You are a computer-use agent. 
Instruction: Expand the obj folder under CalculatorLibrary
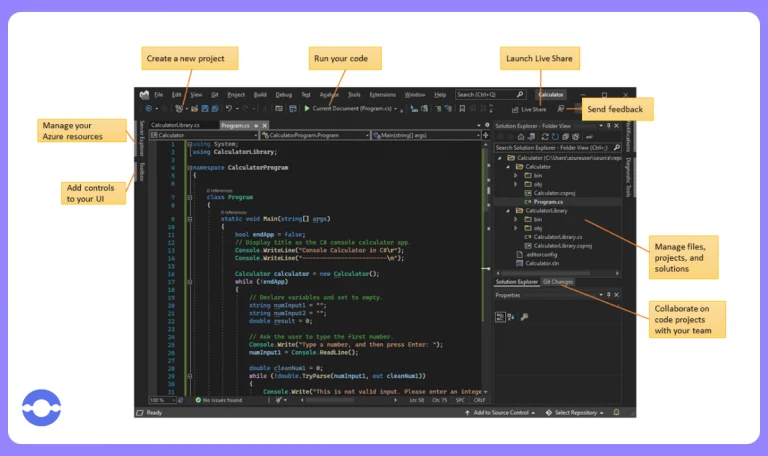(516, 228)
